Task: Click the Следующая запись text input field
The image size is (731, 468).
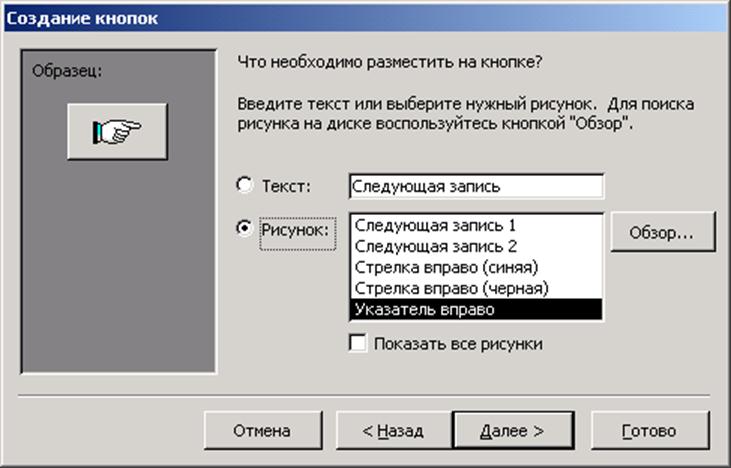Action: tap(476, 186)
